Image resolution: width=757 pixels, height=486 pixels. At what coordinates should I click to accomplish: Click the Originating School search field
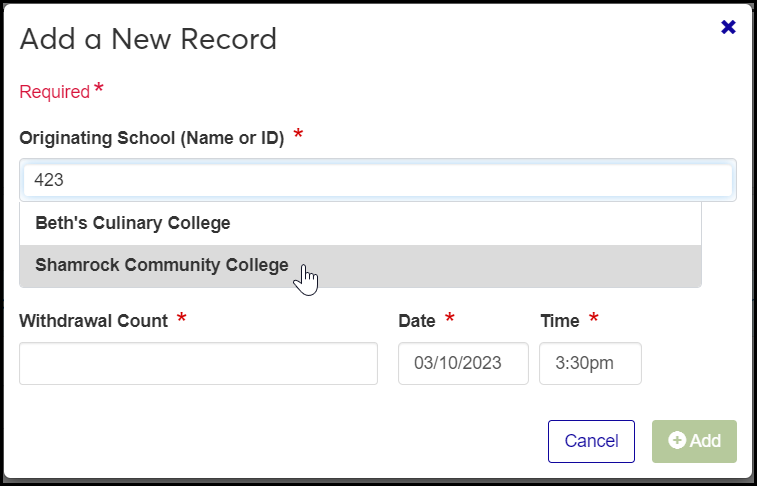378,181
